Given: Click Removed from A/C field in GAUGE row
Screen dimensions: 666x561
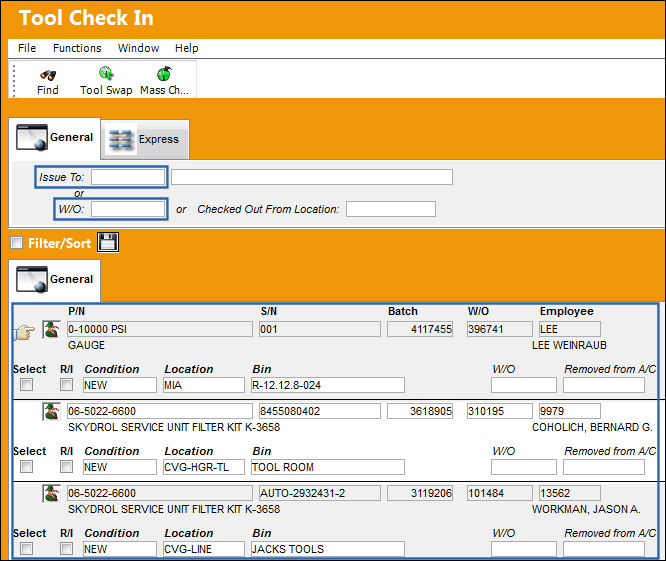Looking at the screenshot, I should point(604,385).
